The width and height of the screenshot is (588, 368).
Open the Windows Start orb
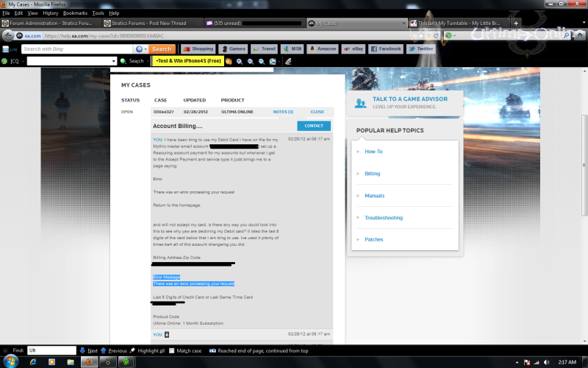10,362
